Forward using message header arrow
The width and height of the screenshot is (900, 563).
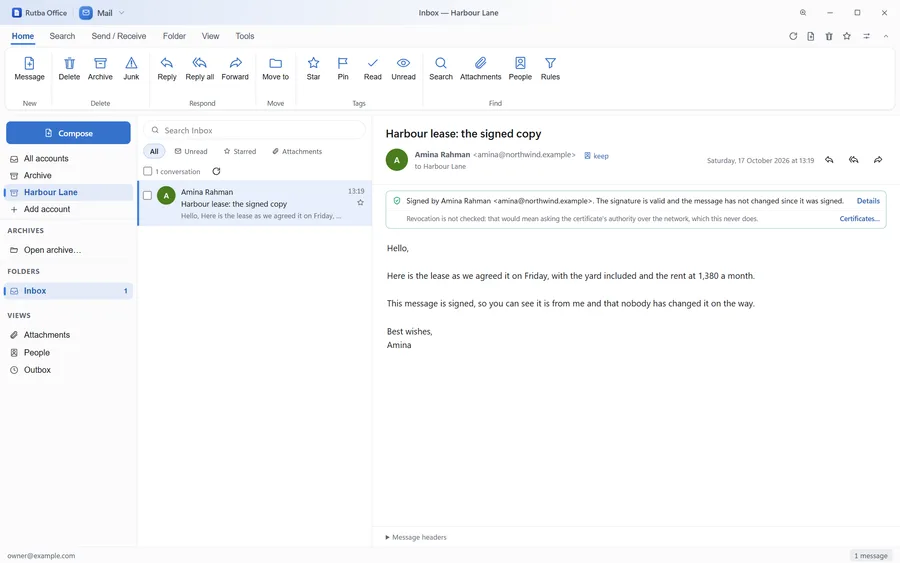[x=878, y=160]
